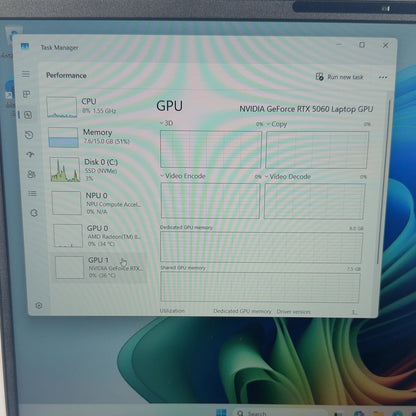Open the more options ellipsis menu
The height and width of the screenshot is (416, 416).
[383, 77]
